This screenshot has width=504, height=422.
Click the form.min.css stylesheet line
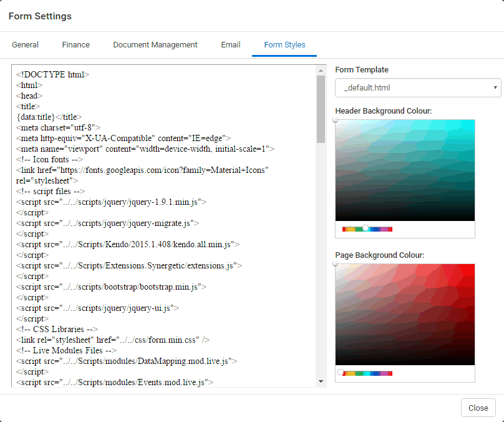pos(113,340)
